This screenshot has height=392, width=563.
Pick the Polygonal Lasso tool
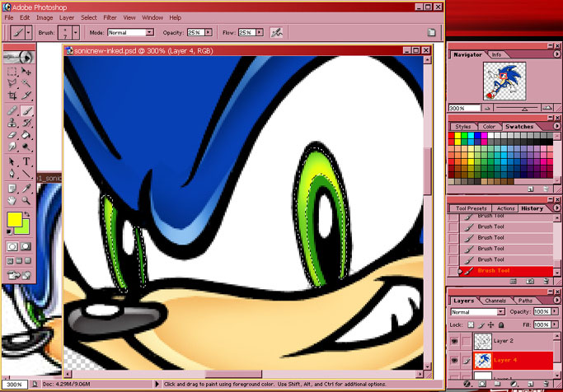12,83
